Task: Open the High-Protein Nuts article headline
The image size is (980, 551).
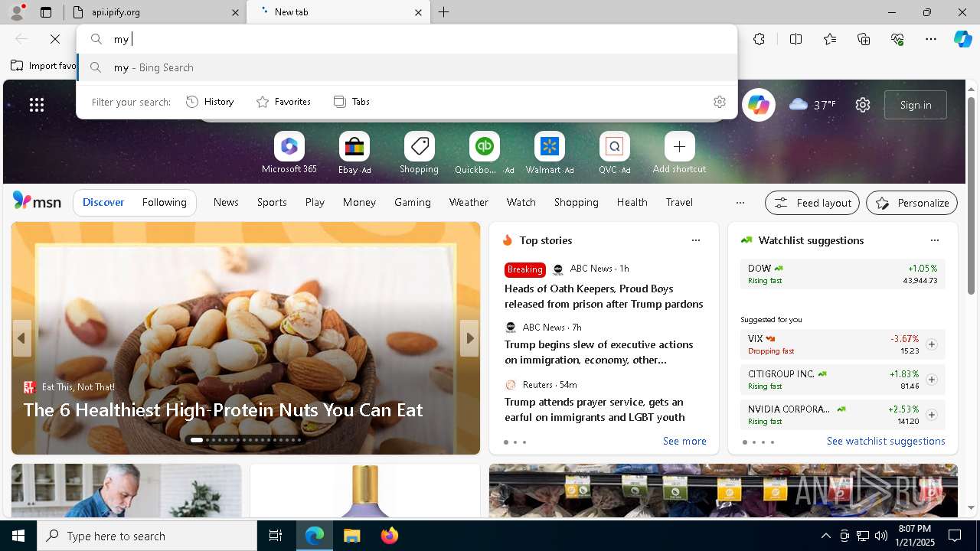Action: coord(223,410)
